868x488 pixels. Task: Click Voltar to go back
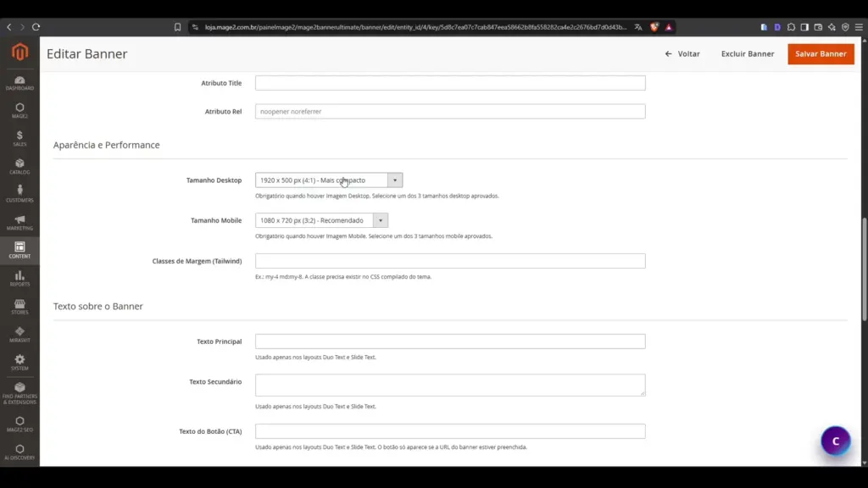click(682, 53)
